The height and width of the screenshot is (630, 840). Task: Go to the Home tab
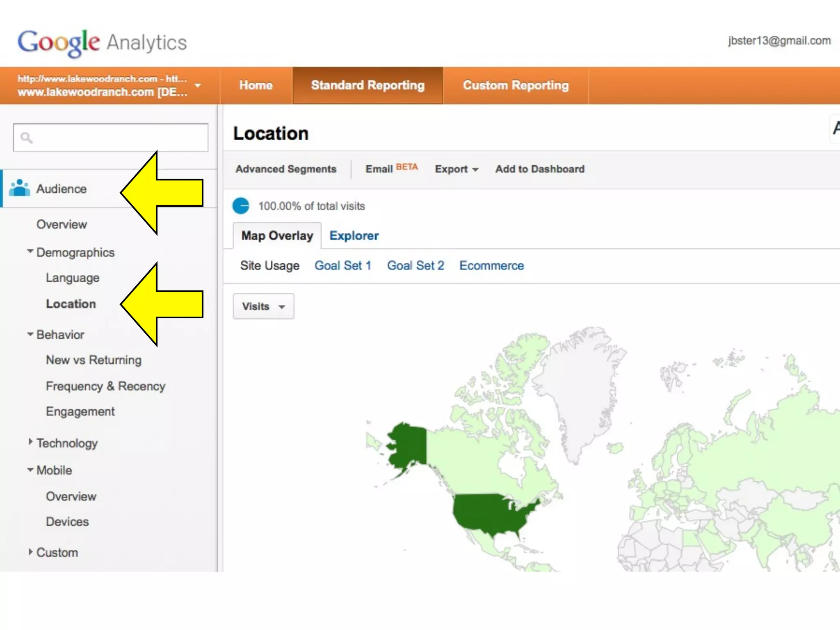(x=256, y=85)
